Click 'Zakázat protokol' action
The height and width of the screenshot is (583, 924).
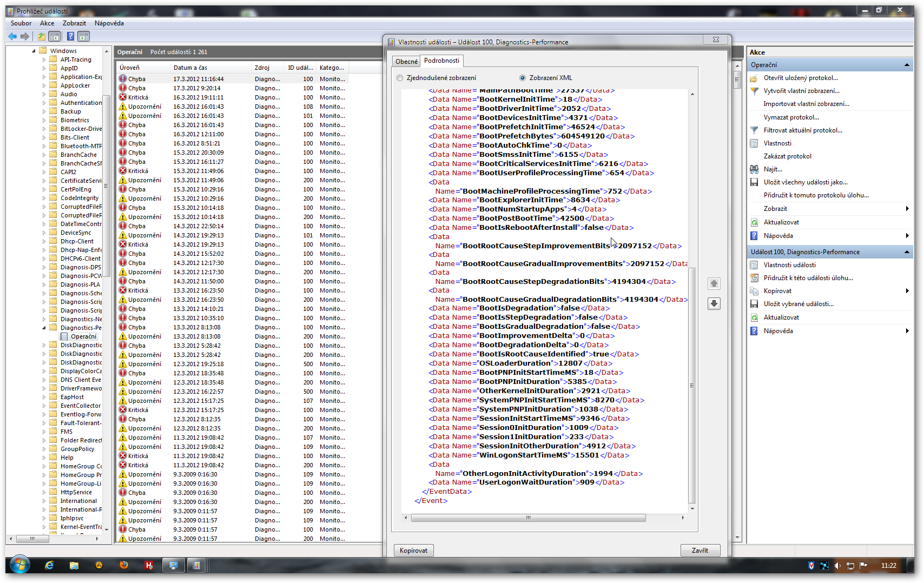click(787, 156)
